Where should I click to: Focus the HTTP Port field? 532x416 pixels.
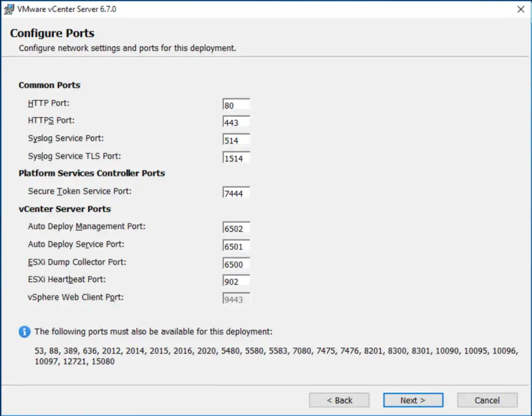coord(236,105)
